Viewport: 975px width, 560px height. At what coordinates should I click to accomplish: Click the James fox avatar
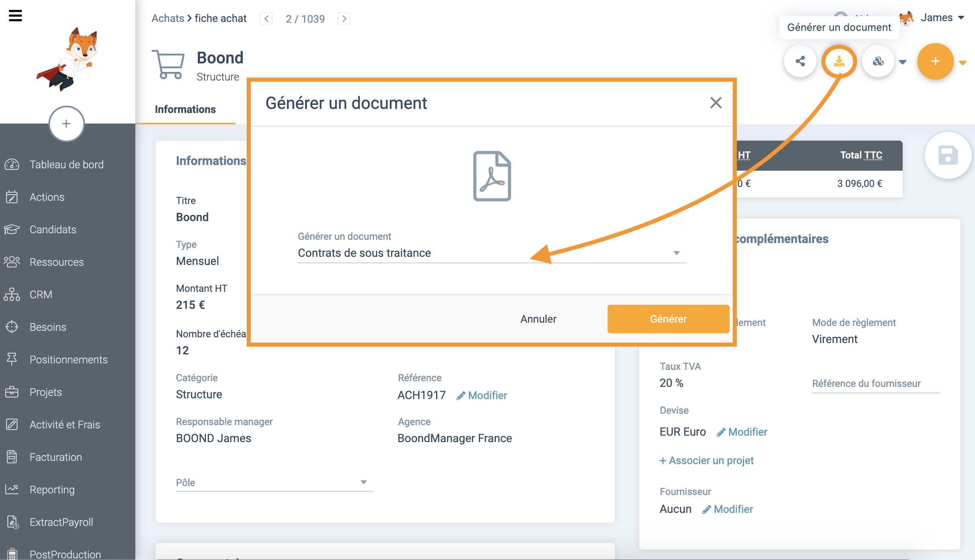pos(906,19)
